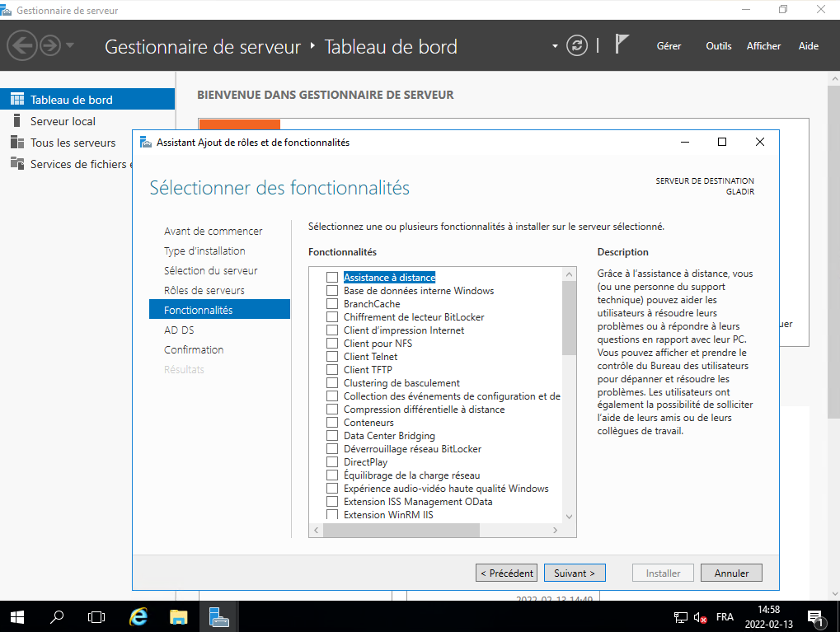
Task: Open File Explorer from taskbar
Action: coord(178,617)
